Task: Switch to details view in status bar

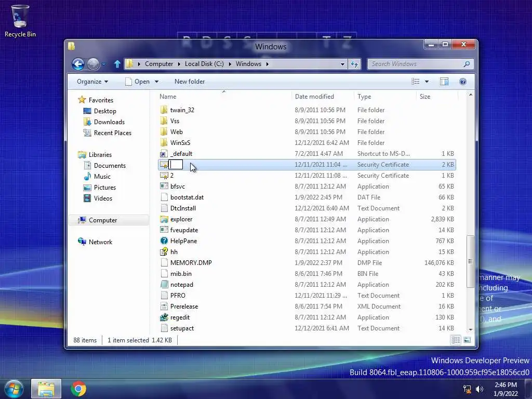Action: (x=456, y=340)
